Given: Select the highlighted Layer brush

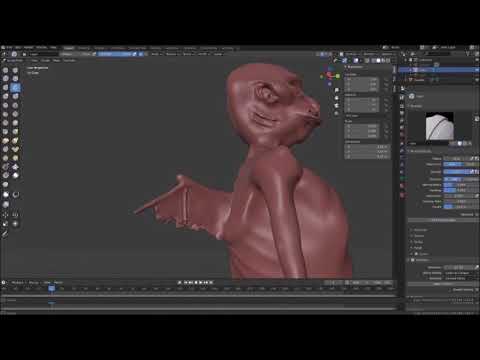Looking at the screenshot, I should (x=15, y=88).
